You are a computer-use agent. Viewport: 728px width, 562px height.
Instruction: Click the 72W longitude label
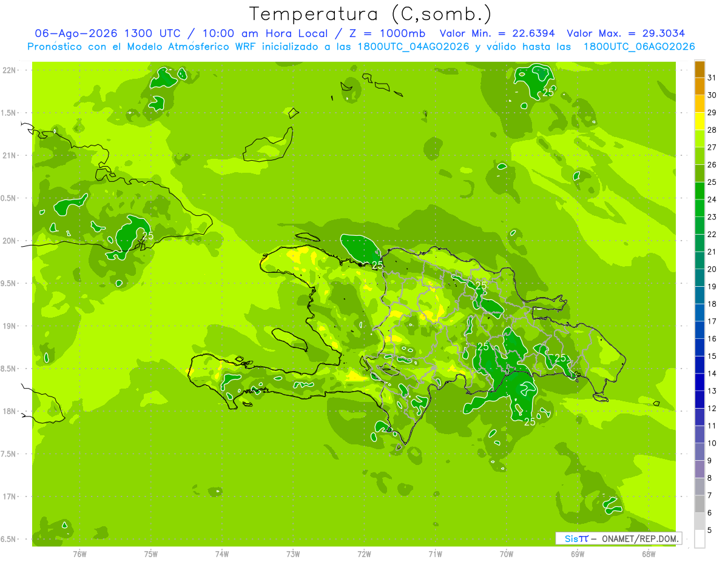click(364, 554)
